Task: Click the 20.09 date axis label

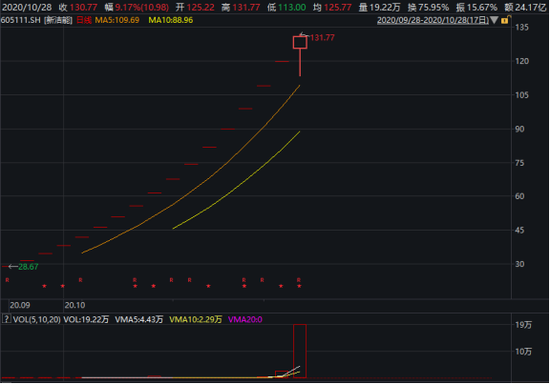Action: pos(20,305)
